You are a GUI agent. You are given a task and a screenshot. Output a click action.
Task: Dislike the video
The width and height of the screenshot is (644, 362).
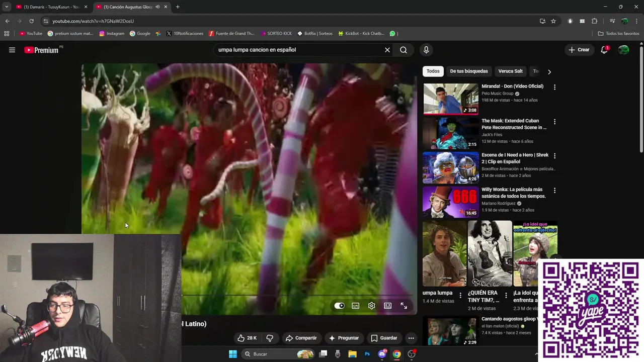tap(270, 338)
